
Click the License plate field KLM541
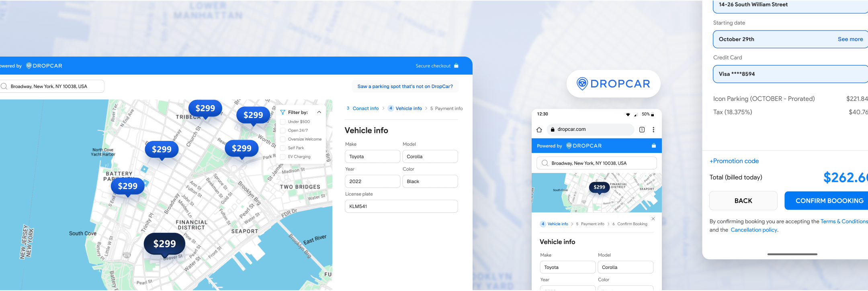pyautogui.click(x=401, y=206)
